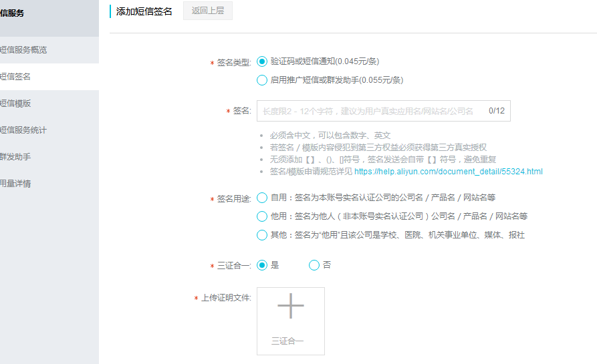
Task: Click the 三证合一 caption in upload box
Action: [x=287, y=341]
